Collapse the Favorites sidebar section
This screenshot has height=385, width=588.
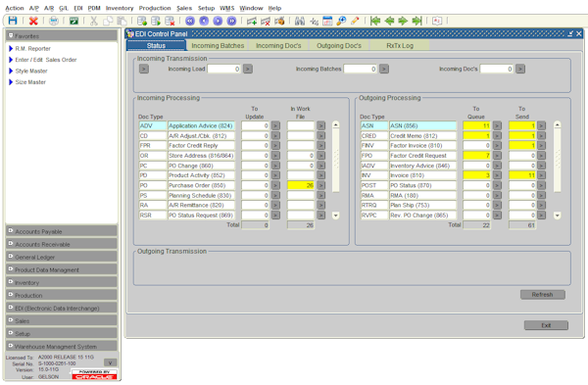pyautogui.click(x=11, y=35)
